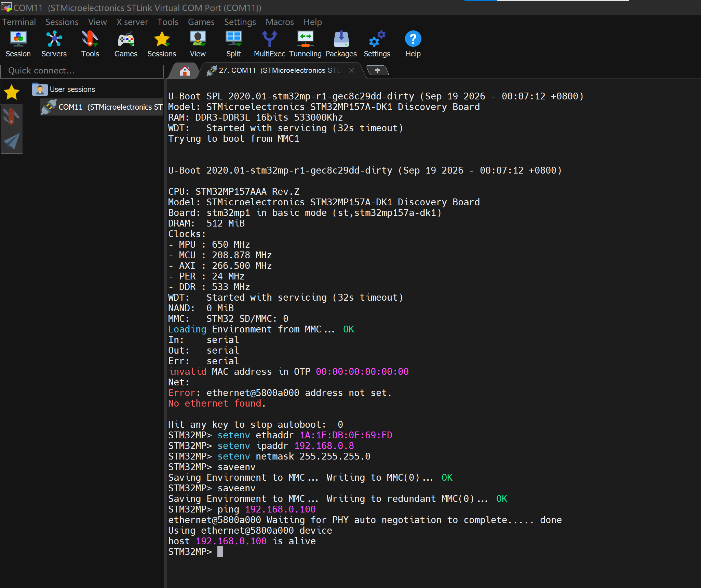Viewport: 701px width, 588px height.
Task: Click the 'DRAM: 512 MiB' line
Action: (x=206, y=223)
